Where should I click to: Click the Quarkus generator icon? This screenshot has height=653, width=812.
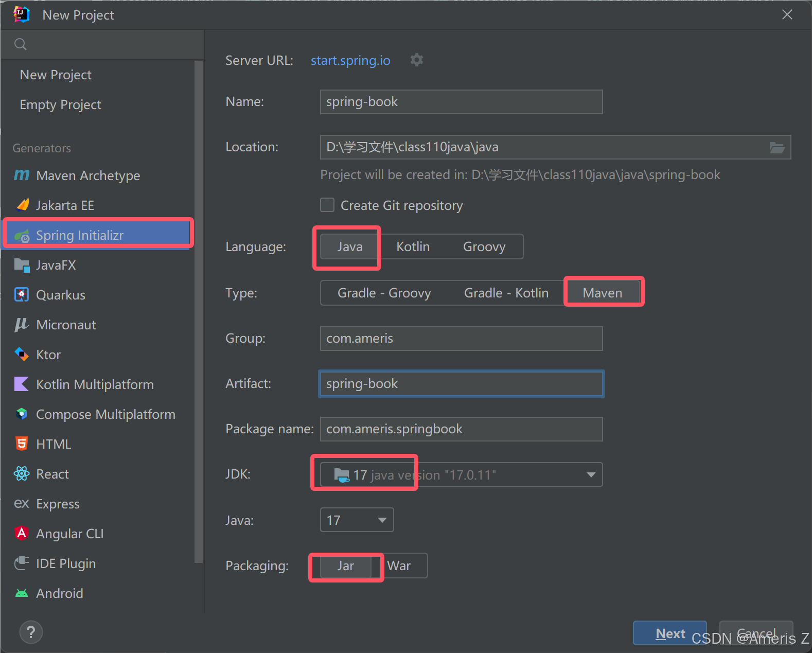point(22,295)
